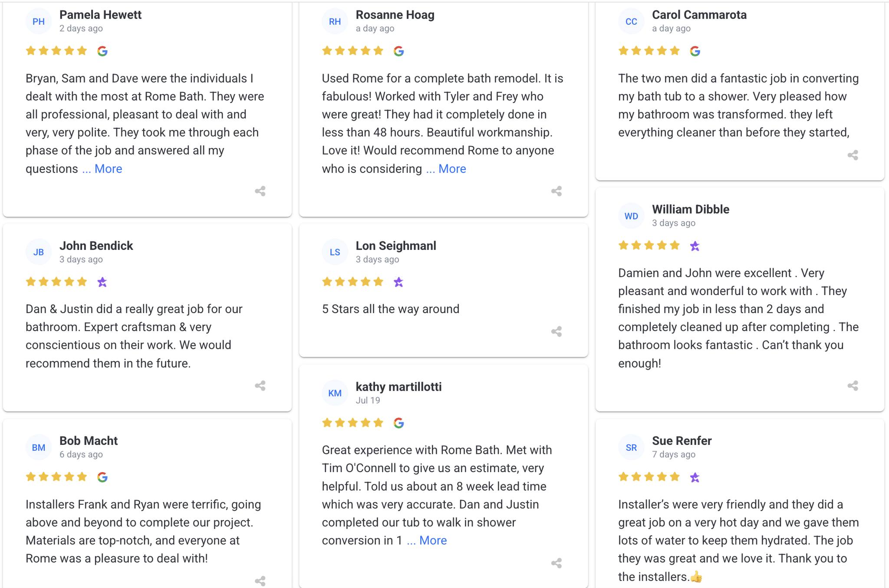Click share icon on Rosanne Hoag's review
889x588 pixels.
[556, 191]
